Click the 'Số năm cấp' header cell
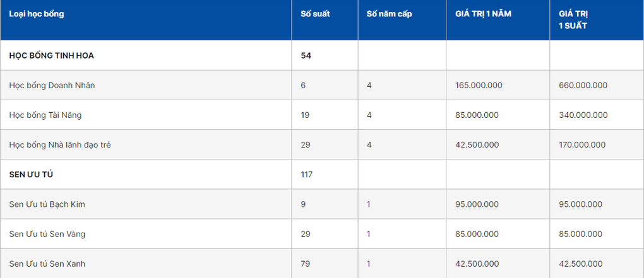The width and height of the screenshot is (644, 278). click(390, 14)
